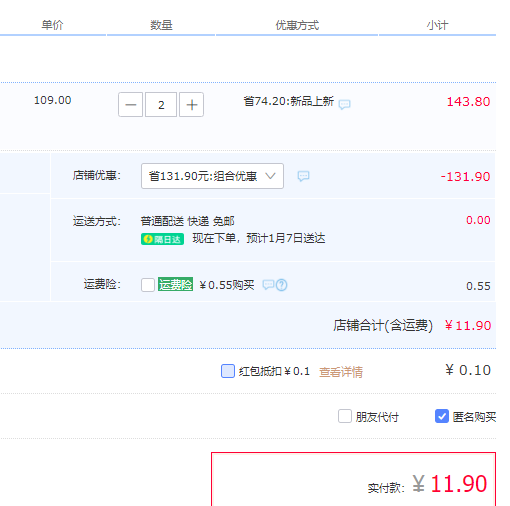Uncheck the 匿名购买 anonymous purchase checkbox
Viewport: 510px width, 506px height.
442,416
